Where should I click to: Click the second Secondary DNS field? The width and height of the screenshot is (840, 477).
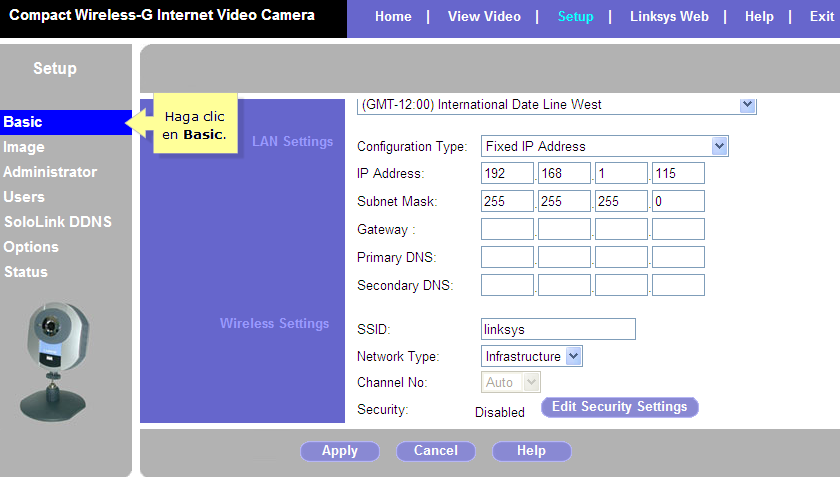click(564, 285)
